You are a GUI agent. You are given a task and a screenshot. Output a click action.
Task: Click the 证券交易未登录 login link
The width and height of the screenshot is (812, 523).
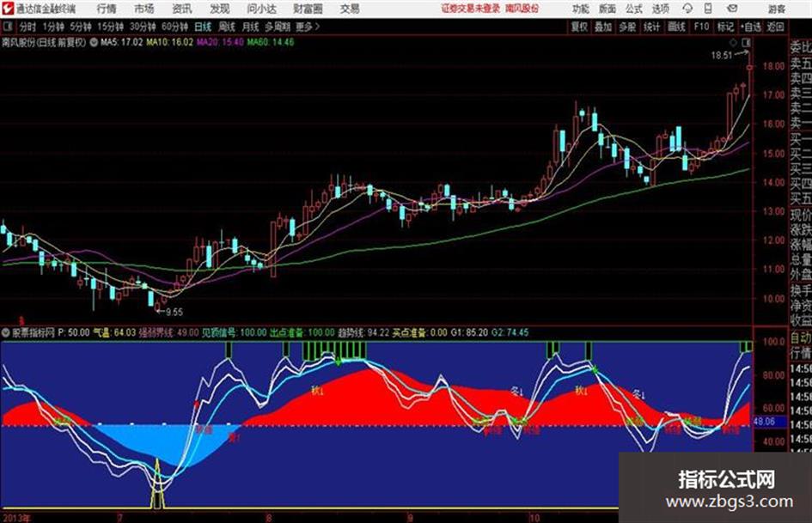471,9
